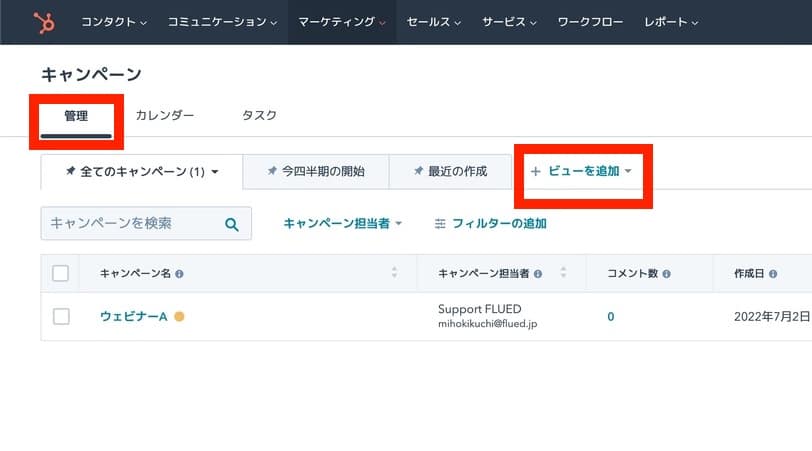Select the タスク tab
The height and width of the screenshot is (451, 812).
[259, 115]
